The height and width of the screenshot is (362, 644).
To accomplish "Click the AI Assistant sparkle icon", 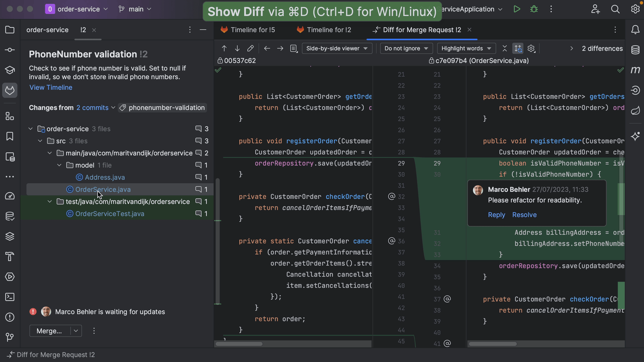I will [x=635, y=136].
